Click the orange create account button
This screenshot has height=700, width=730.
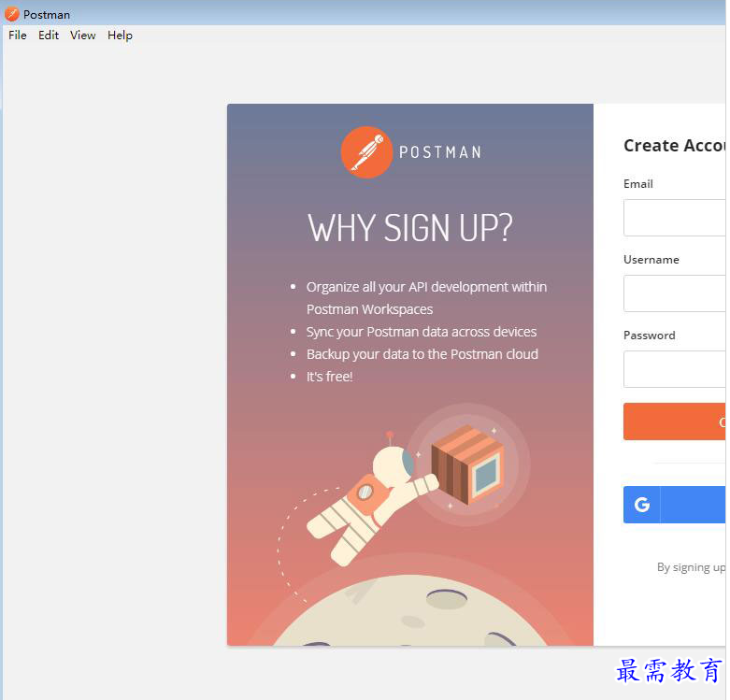[x=675, y=421]
